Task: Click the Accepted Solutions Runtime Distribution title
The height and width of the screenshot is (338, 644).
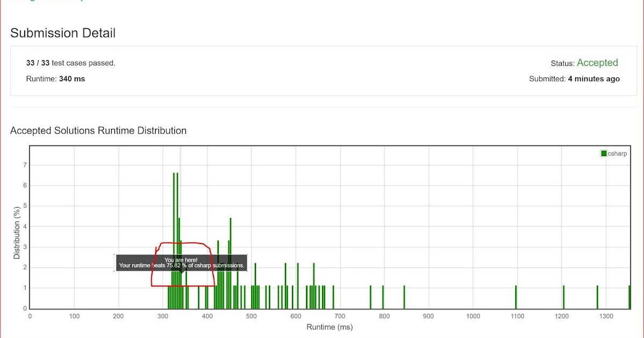Action: [98, 130]
